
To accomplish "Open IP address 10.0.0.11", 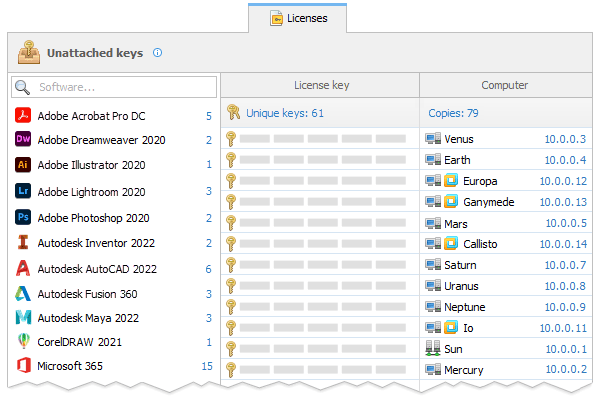I will click(563, 328).
